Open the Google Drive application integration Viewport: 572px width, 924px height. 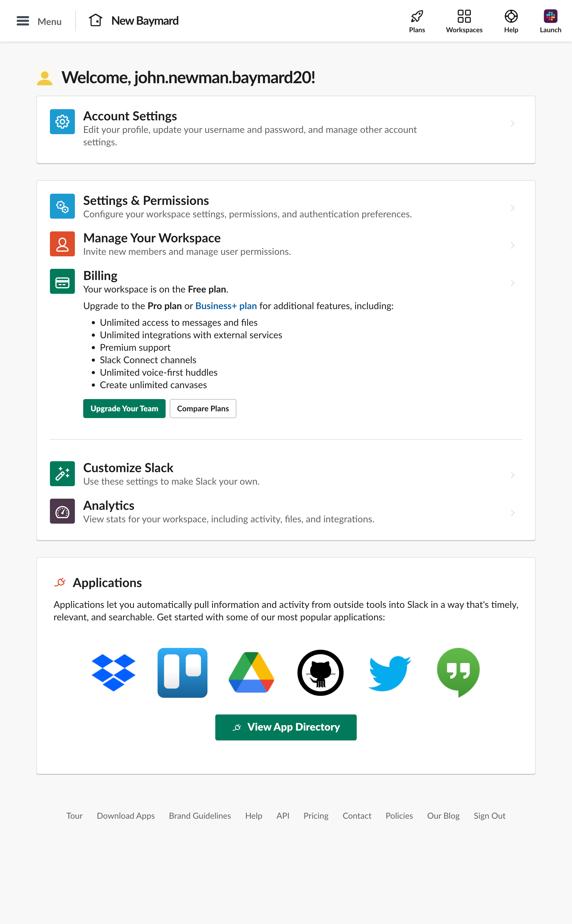[251, 672]
